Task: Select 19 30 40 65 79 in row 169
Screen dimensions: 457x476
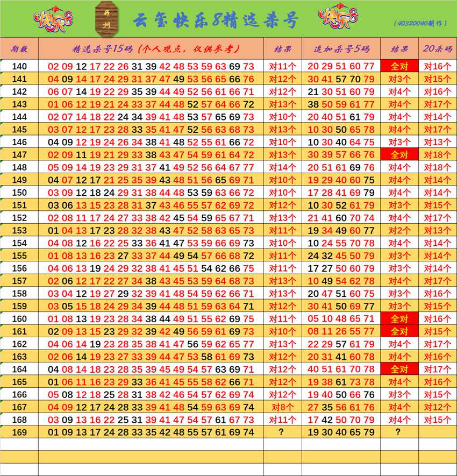Action: pyautogui.click(x=341, y=432)
